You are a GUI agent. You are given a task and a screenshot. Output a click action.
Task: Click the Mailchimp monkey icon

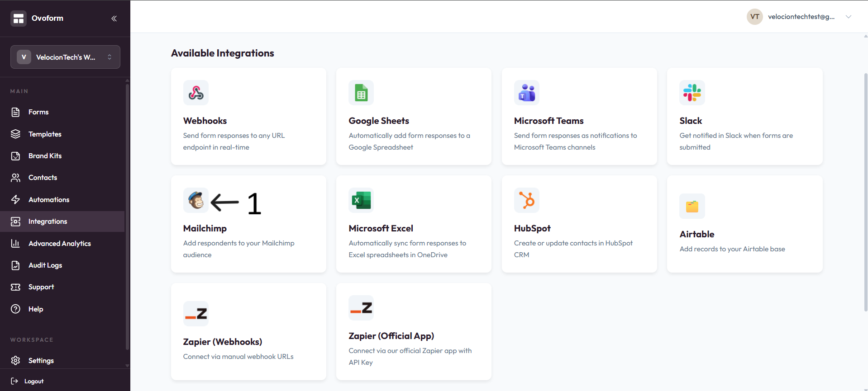196,200
